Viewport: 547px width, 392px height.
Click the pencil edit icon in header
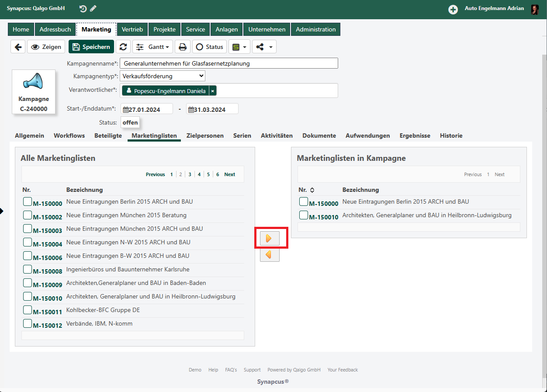tap(93, 9)
